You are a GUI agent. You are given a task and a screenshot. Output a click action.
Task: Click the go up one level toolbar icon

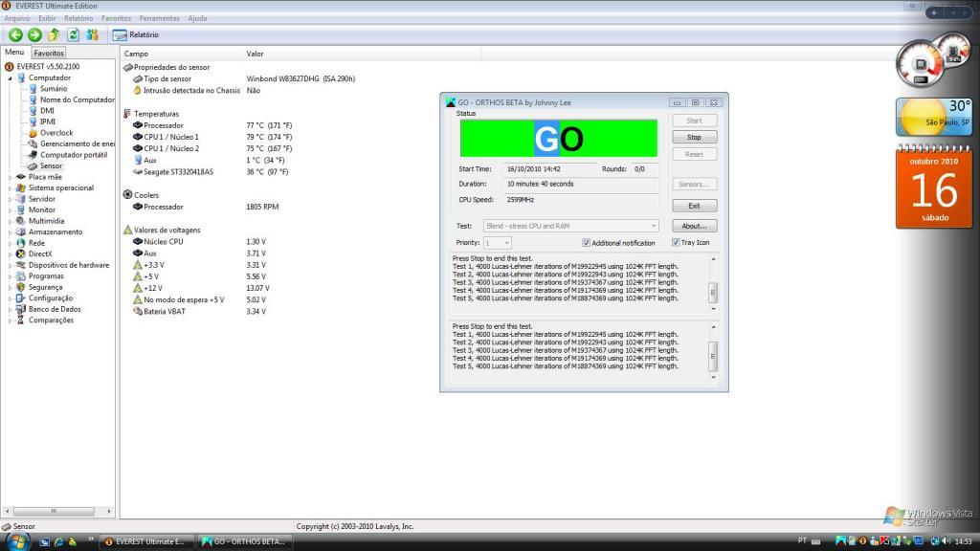point(55,35)
